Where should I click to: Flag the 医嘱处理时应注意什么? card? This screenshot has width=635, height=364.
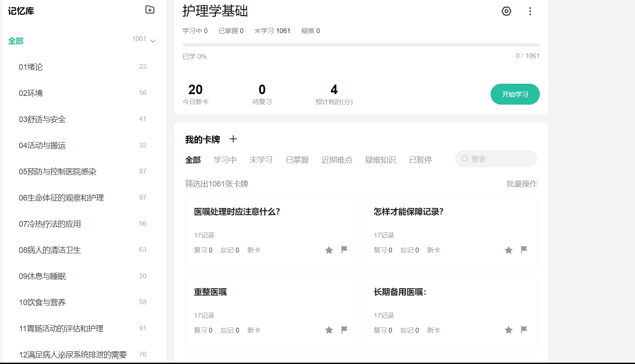coord(344,250)
